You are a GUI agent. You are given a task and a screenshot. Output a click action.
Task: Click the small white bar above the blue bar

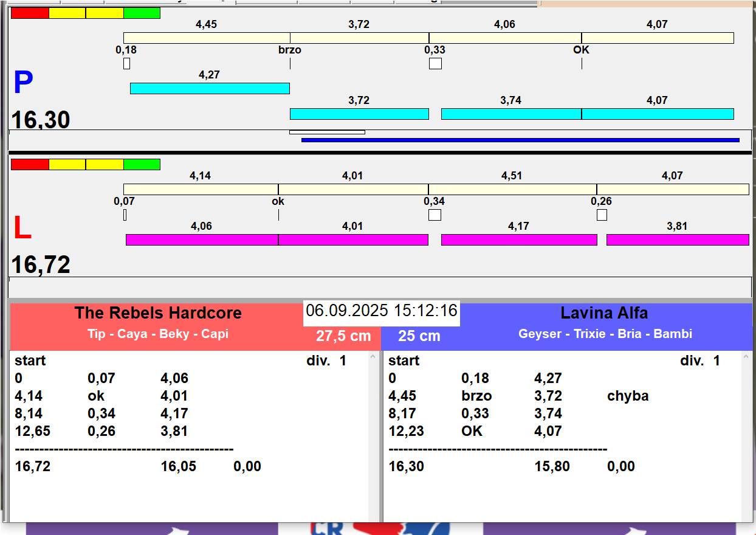(x=327, y=132)
